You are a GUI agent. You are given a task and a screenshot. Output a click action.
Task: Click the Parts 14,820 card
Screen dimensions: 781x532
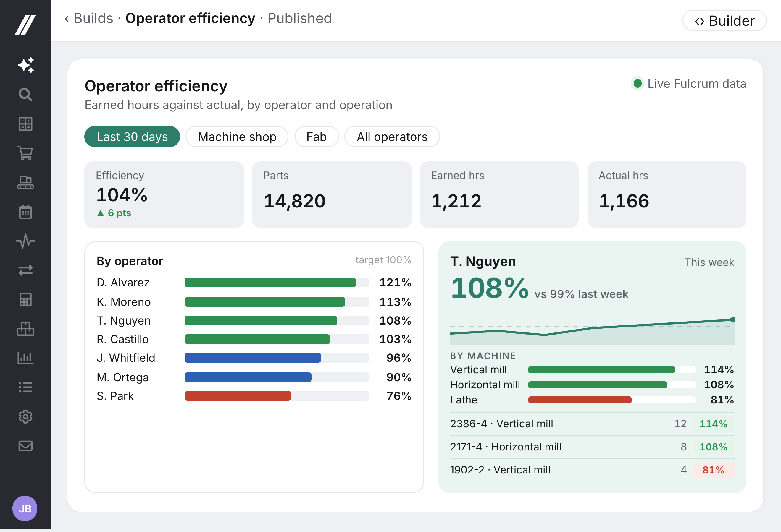tap(332, 195)
